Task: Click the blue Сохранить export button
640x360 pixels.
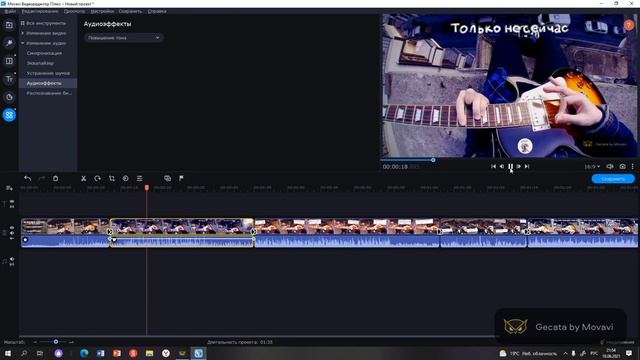Action: pos(613,179)
